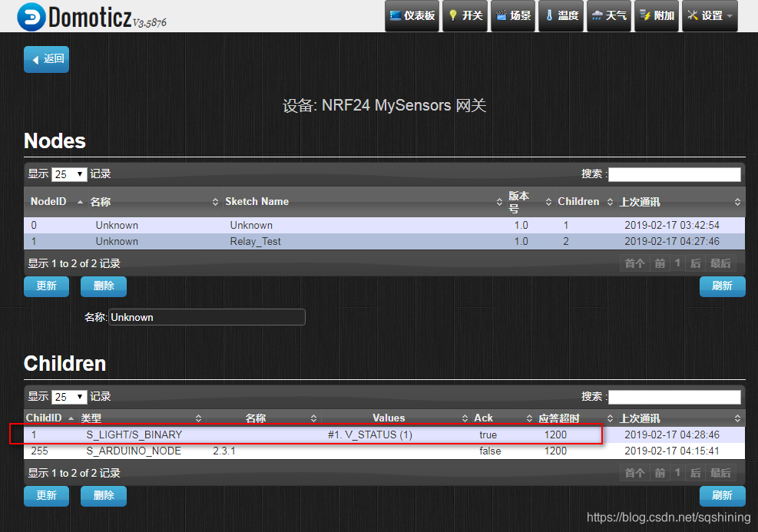
Task: Go to Children 前 previous page
Action: [660, 473]
